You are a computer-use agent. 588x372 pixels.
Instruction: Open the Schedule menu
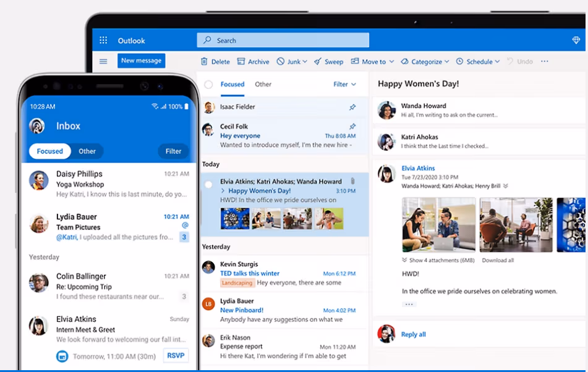(476, 61)
